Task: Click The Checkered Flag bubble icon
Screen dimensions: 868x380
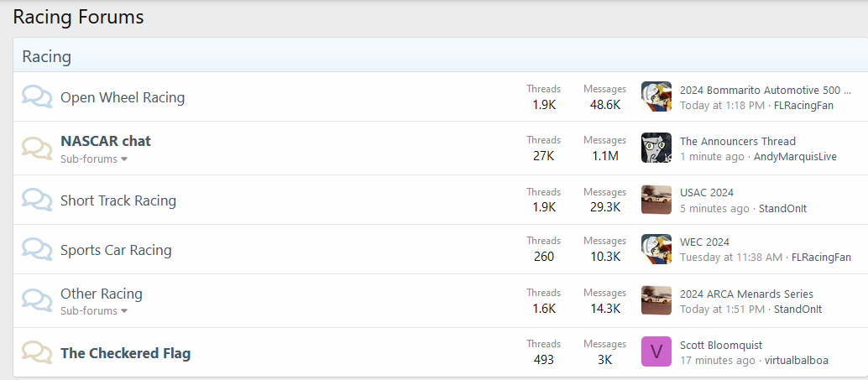Action: [36, 352]
